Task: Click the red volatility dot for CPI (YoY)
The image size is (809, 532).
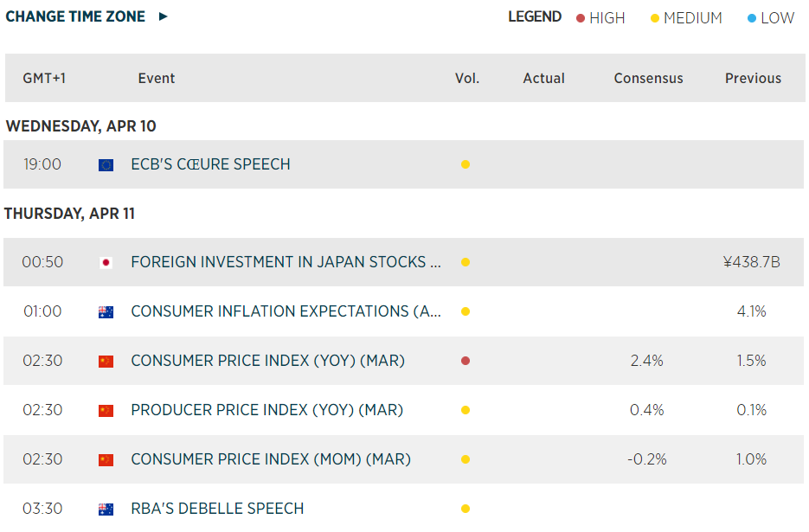Action: tap(465, 361)
